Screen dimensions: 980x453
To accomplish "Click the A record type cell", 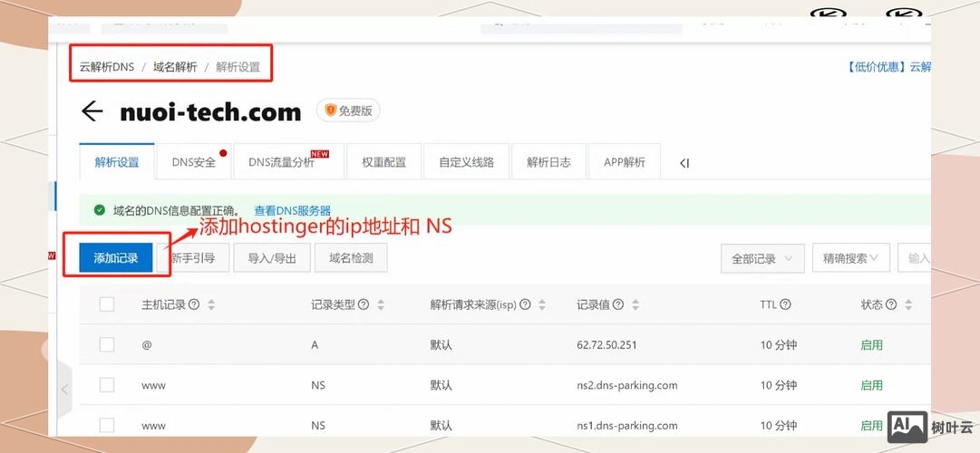I will [x=315, y=344].
